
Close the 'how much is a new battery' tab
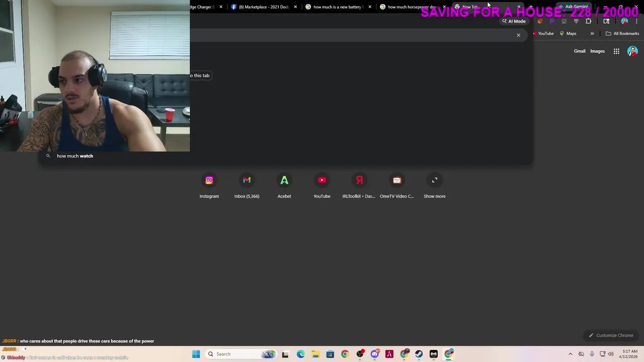(370, 7)
